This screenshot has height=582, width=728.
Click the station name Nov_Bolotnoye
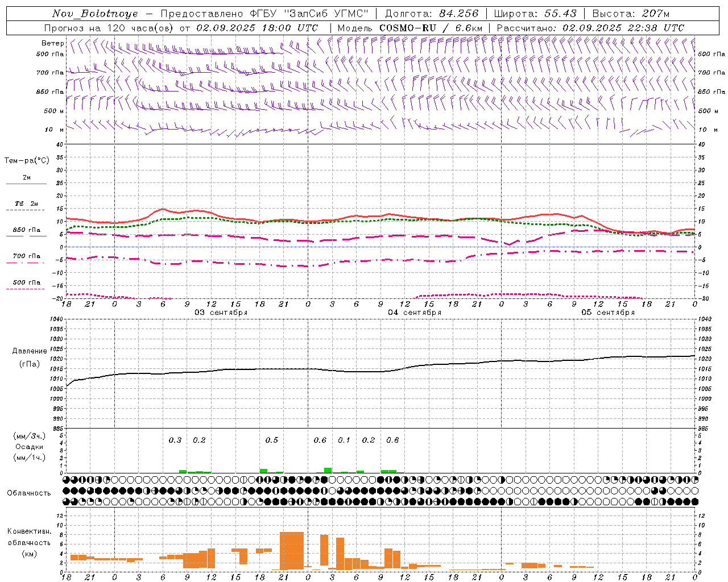(96, 14)
